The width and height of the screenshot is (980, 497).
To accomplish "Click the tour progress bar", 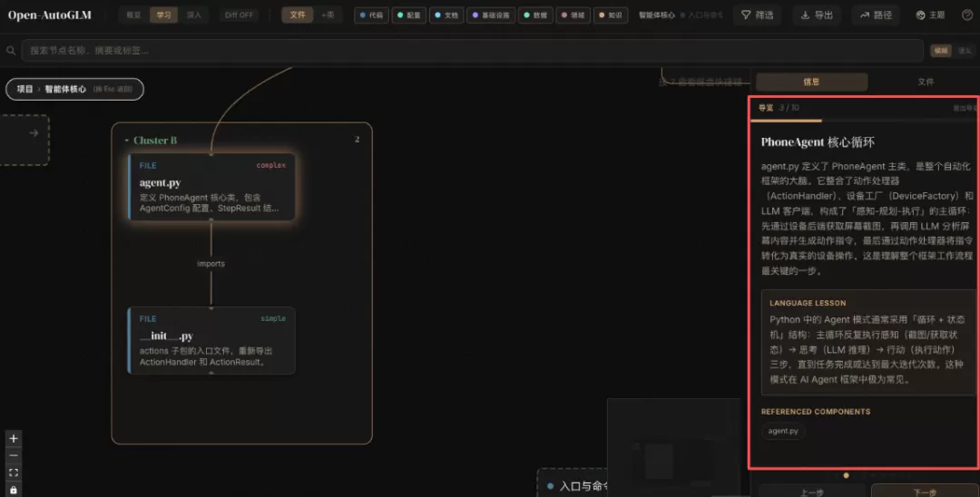I will pyautogui.click(x=865, y=121).
